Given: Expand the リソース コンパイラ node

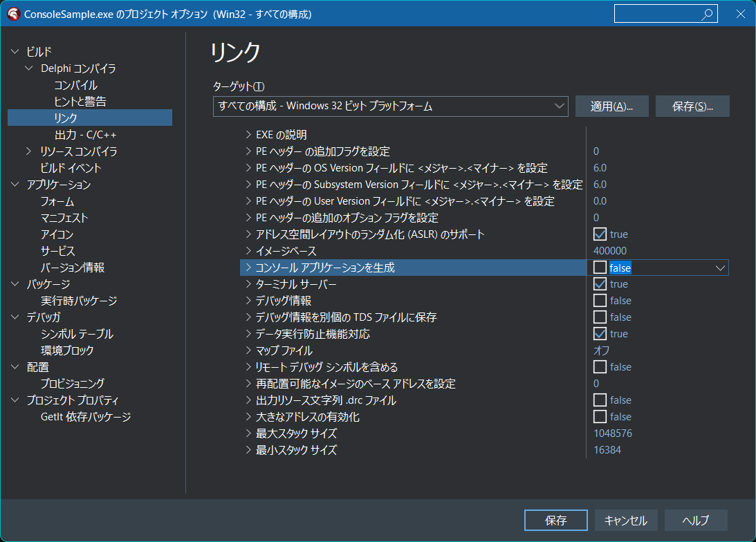Looking at the screenshot, I should tap(29, 151).
